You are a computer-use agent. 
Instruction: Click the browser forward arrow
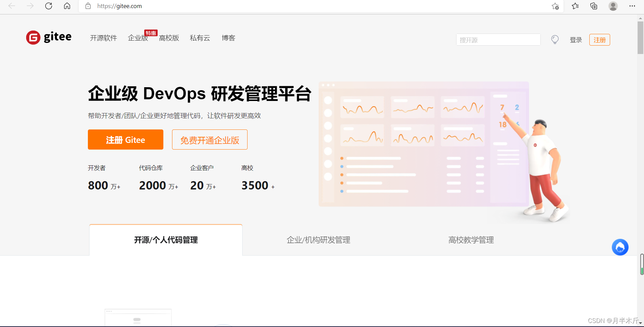tap(30, 6)
